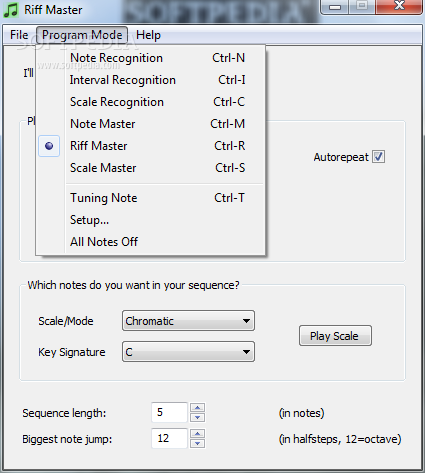Click the green music note app icon
The height and width of the screenshot is (473, 425).
point(10,10)
